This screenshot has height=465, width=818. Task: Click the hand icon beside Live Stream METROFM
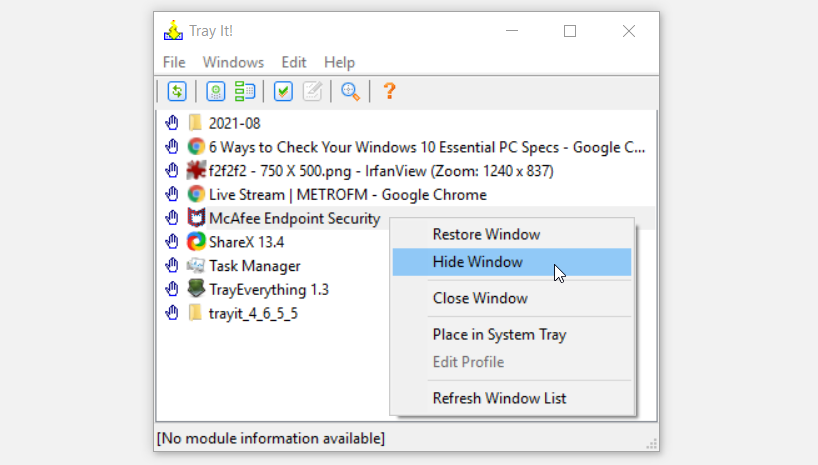click(172, 194)
